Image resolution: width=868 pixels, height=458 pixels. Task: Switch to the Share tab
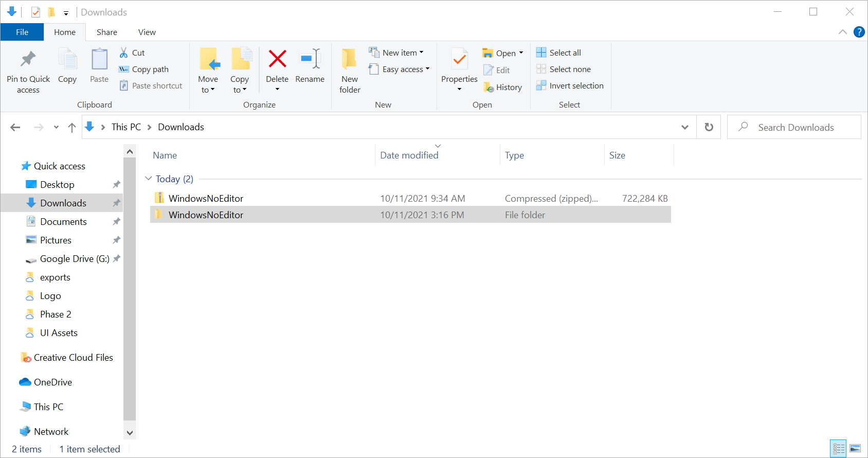click(x=107, y=32)
